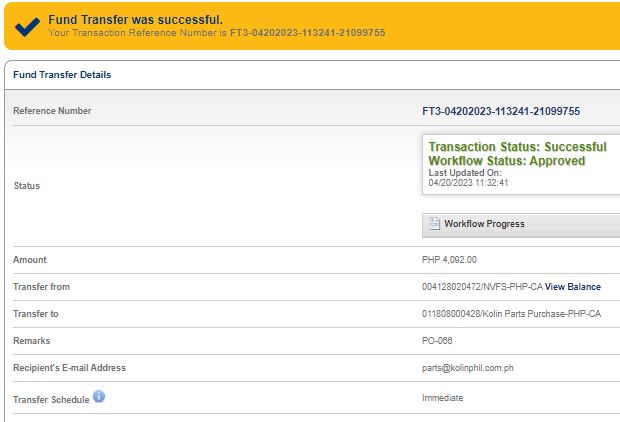Click the PO-066 remarks value
Viewport: 620px width, 422px height.
pyautogui.click(x=438, y=341)
